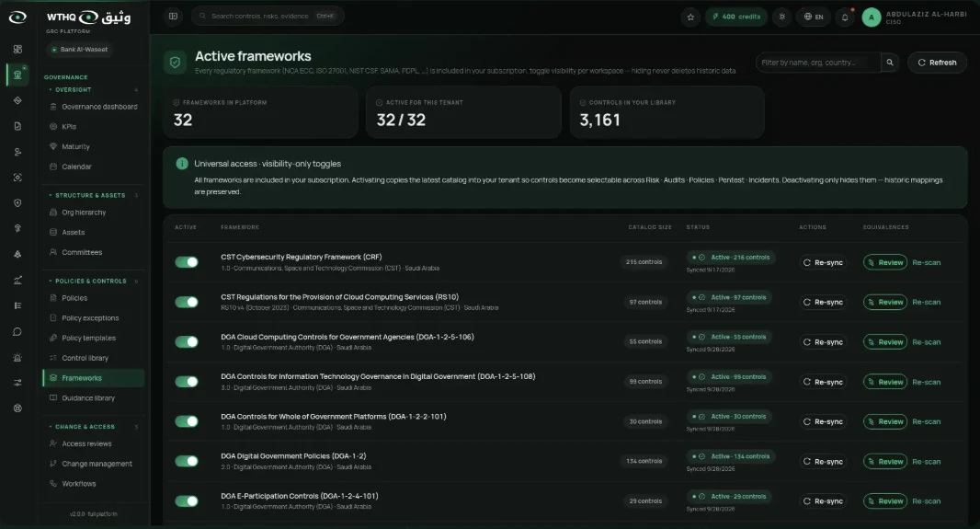Open the EN language dropdown
The image size is (980, 529).
point(813,17)
